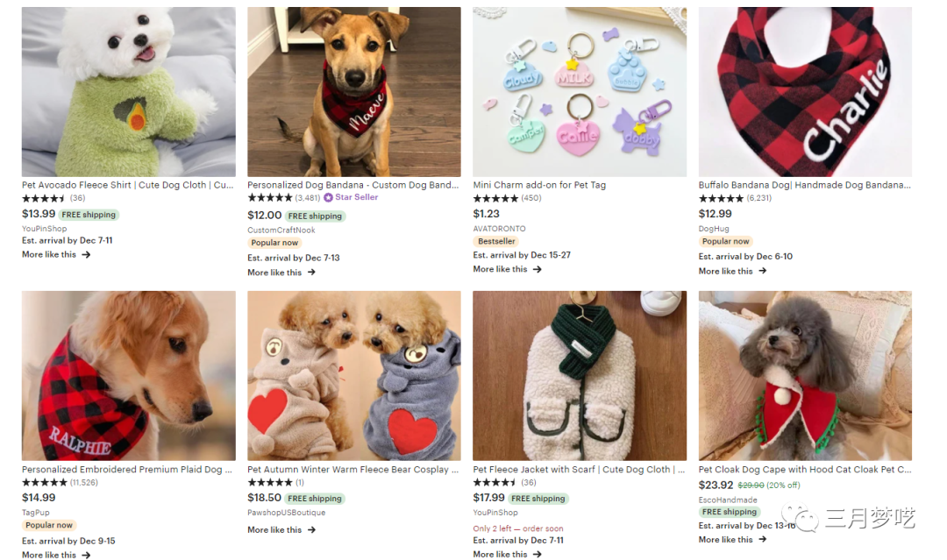
Task: Visit the CustomCraftNook shop
Action: click(281, 230)
